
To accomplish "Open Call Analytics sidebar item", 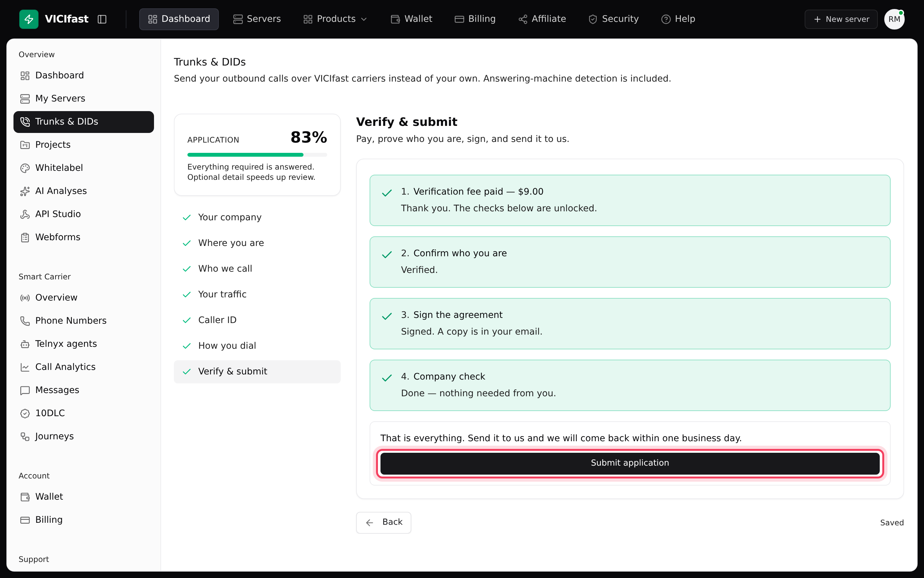I will point(84,367).
